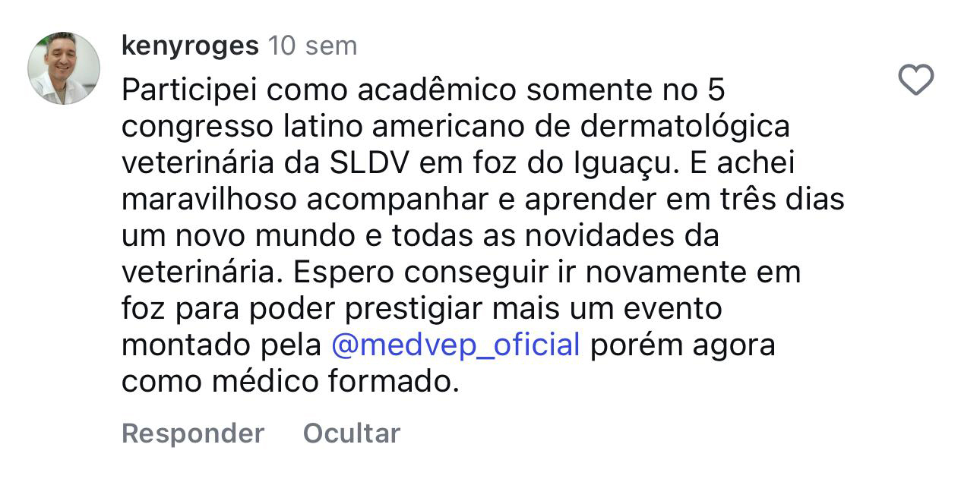Click the words porém agora after mention
This screenshot has width=980, height=501.
[x=683, y=346]
